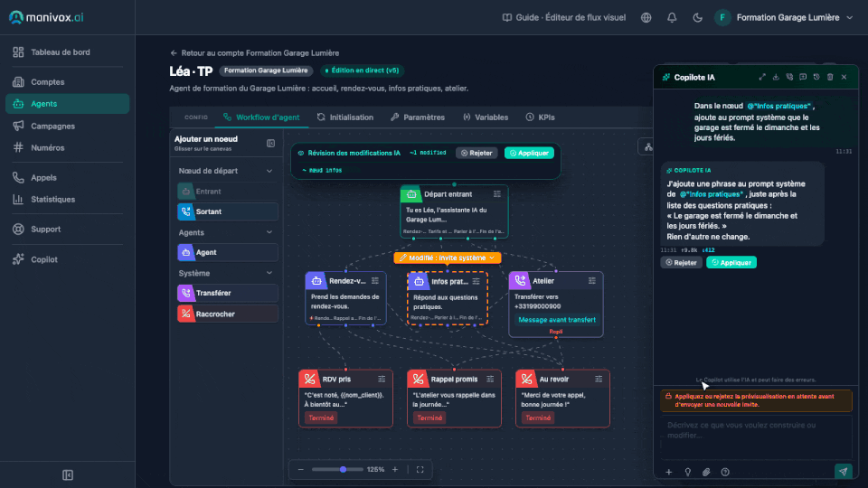The height and width of the screenshot is (488, 868).
Task: Zoom out canvas with minus button
Action: point(300,470)
